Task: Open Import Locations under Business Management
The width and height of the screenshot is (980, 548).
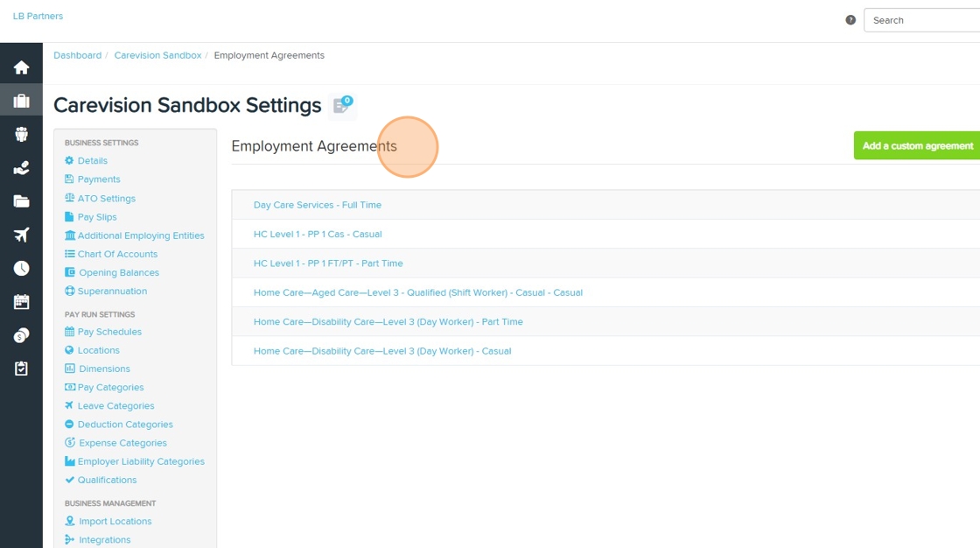Action: coord(115,521)
